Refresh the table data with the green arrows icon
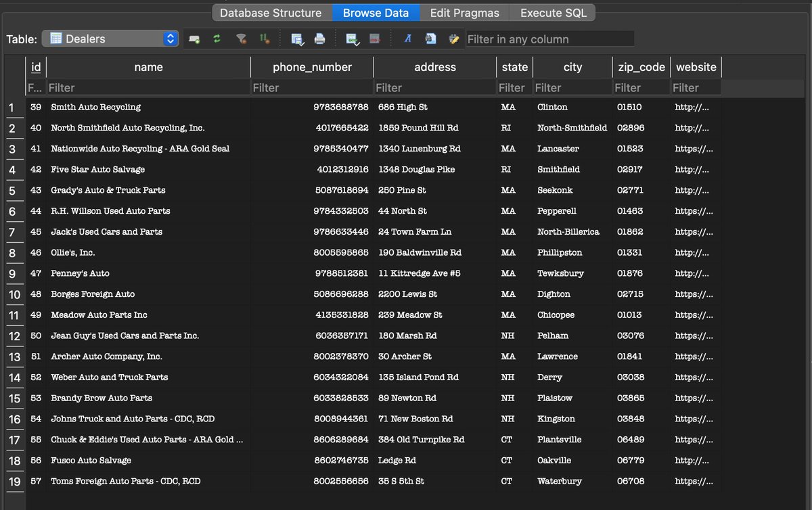812x510 pixels. click(x=217, y=39)
